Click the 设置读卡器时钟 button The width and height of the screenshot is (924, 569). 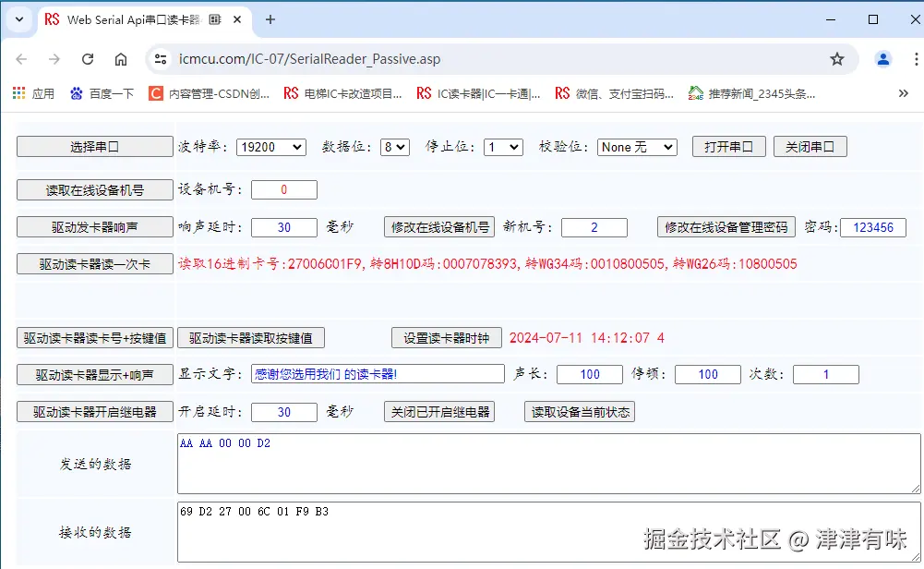point(447,338)
